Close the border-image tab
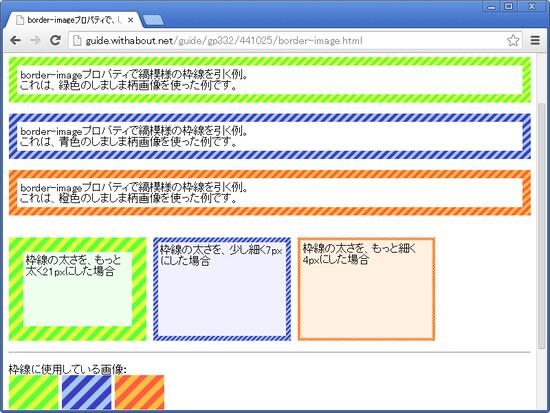 [x=130, y=20]
